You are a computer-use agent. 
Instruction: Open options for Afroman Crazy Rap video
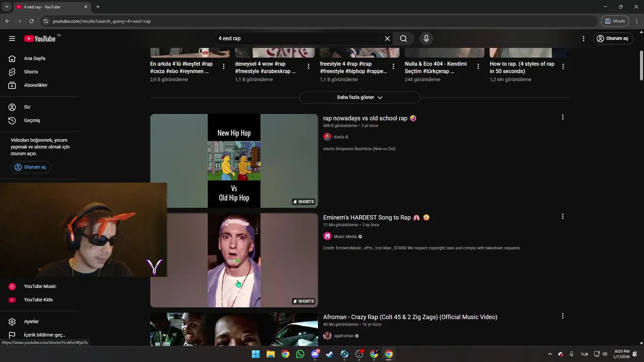[562, 316]
